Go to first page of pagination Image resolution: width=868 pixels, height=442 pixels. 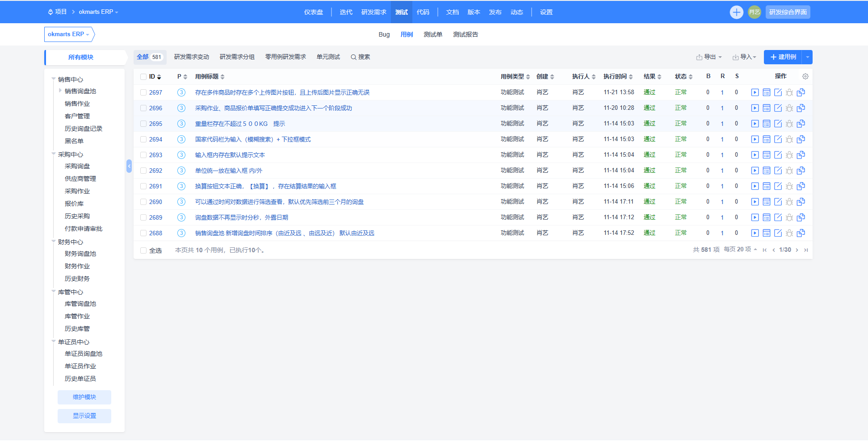765,250
